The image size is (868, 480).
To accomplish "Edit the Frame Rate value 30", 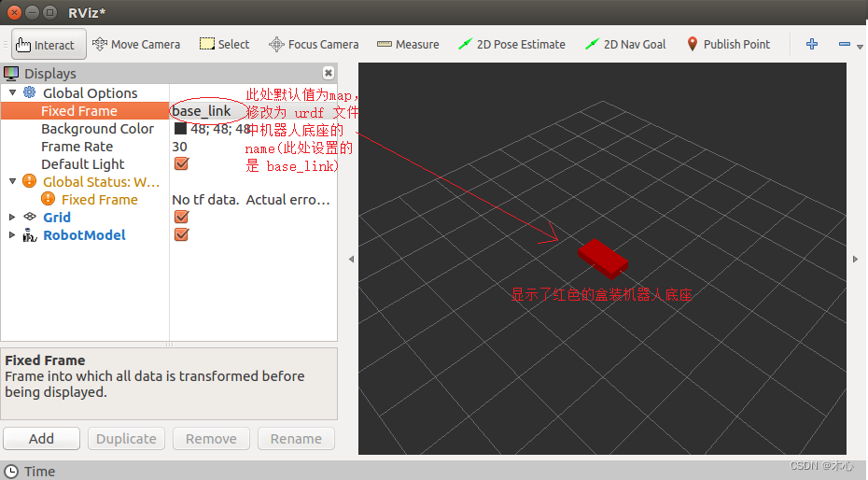I will [x=180, y=147].
